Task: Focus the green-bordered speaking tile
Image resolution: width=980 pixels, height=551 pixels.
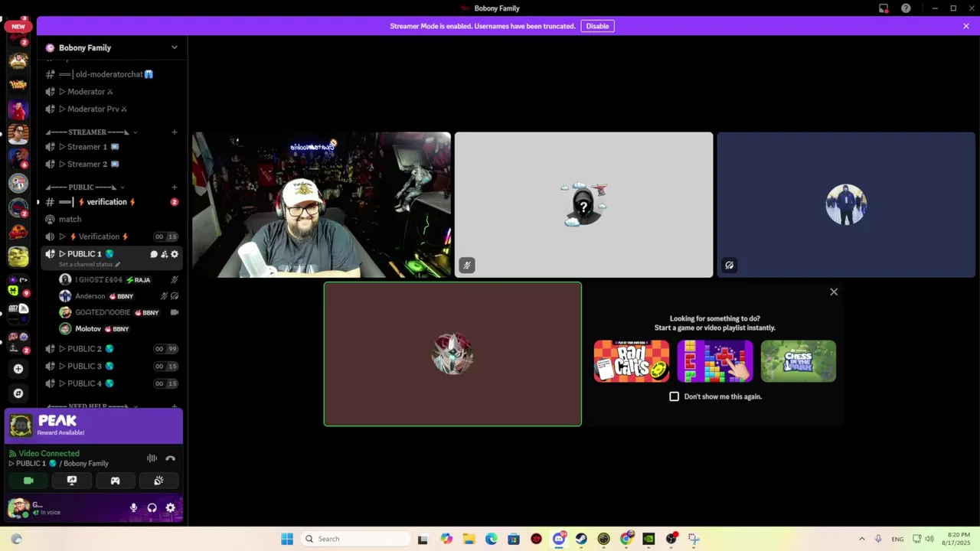Action: click(x=452, y=354)
